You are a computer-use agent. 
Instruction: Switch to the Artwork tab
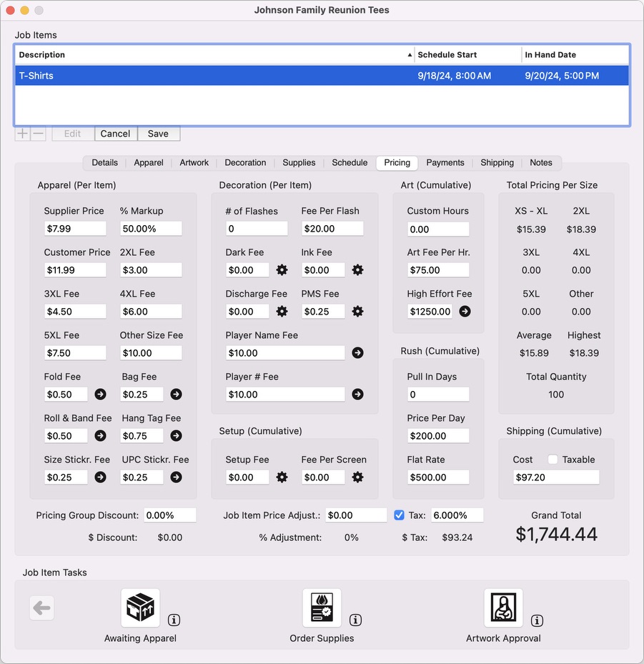194,163
